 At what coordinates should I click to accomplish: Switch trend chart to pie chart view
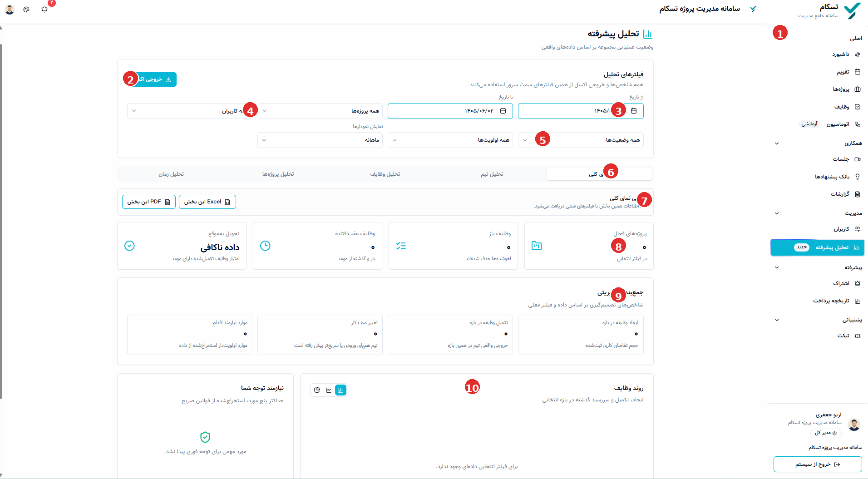[317, 390]
